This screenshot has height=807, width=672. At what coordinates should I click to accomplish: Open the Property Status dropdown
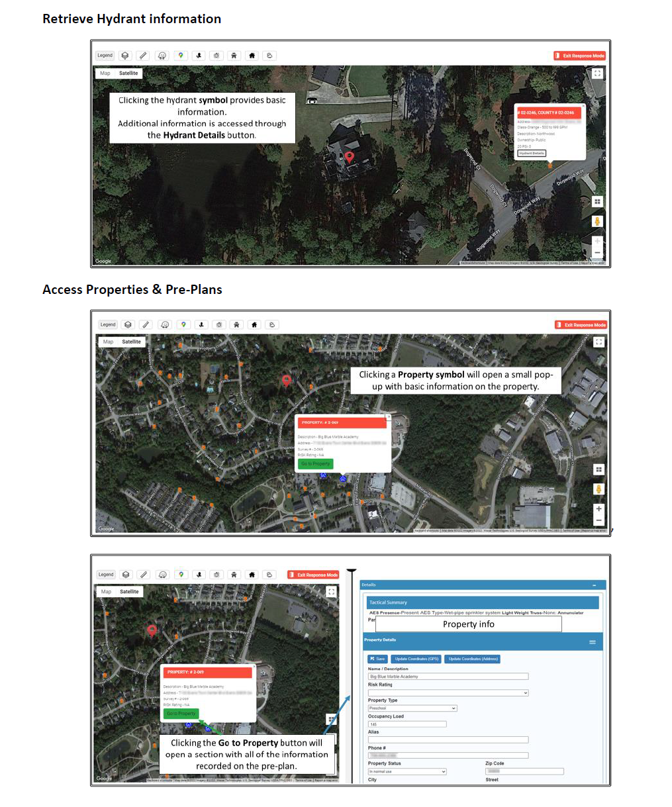[x=407, y=772]
